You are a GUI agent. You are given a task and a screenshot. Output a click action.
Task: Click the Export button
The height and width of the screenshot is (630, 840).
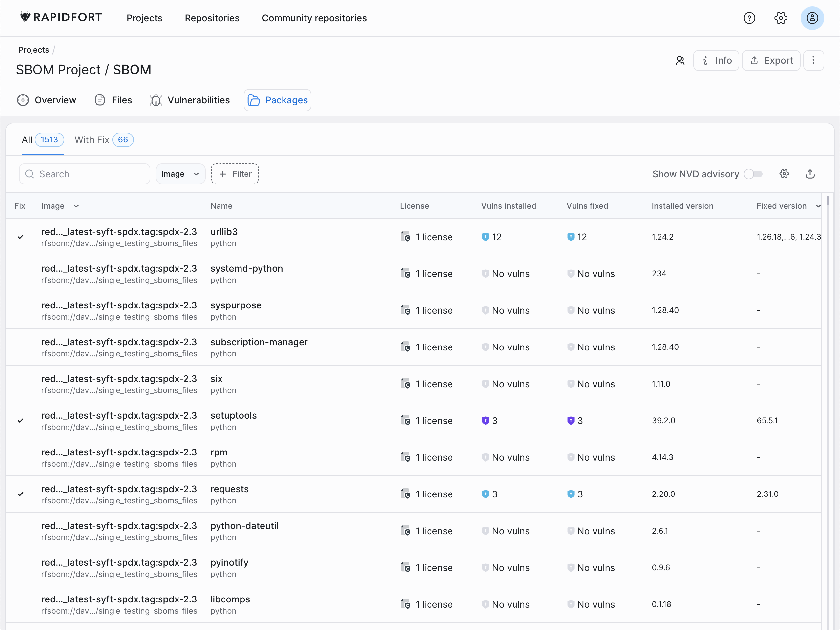point(771,60)
